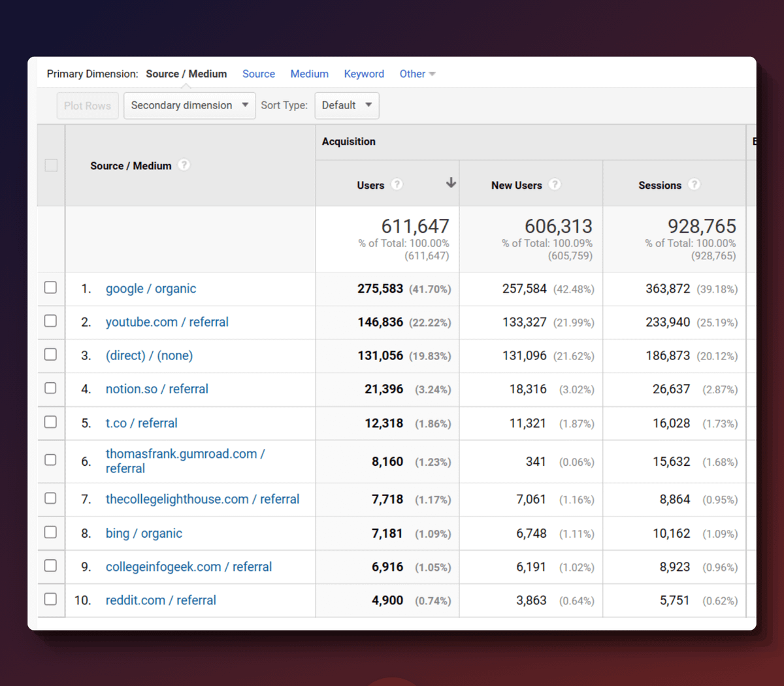The width and height of the screenshot is (784, 686).
Task: Sort by the Users column header
Action: 370,185
